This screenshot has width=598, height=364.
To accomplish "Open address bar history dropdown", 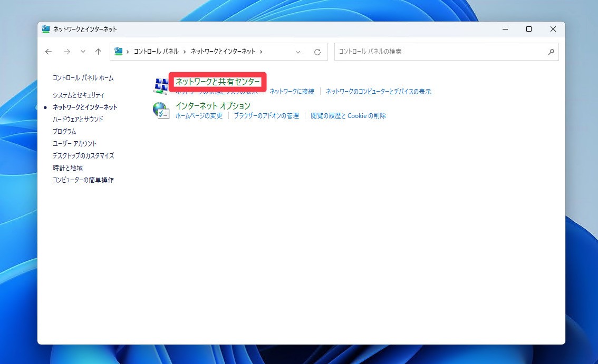I will (298, 52).
